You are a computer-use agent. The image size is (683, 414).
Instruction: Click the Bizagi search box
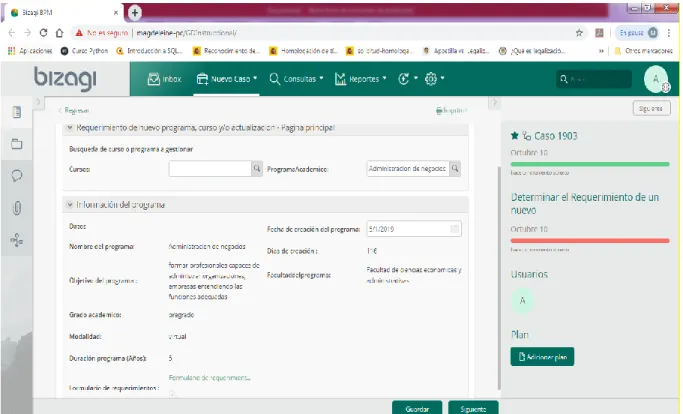tap(594, 79)
